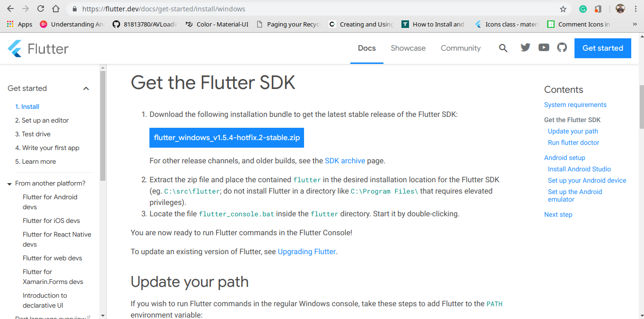Select '5. Learn more' in sidebar

tap(35, 161)
